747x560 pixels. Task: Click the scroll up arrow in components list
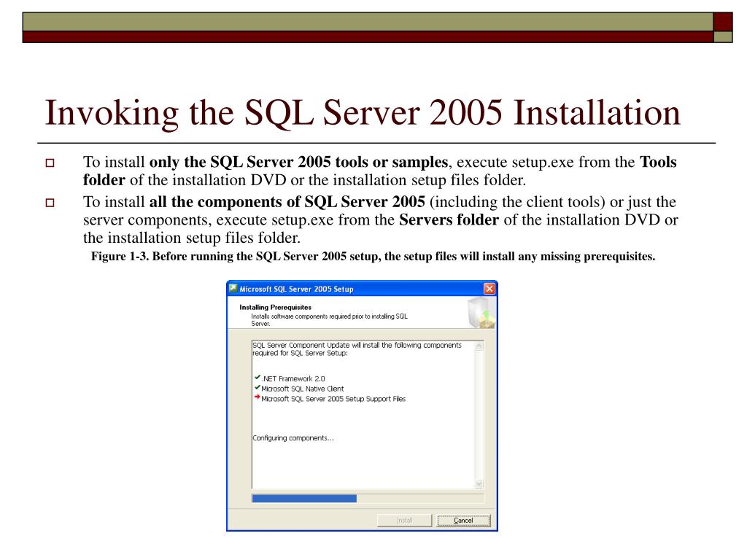pos(479,346)
